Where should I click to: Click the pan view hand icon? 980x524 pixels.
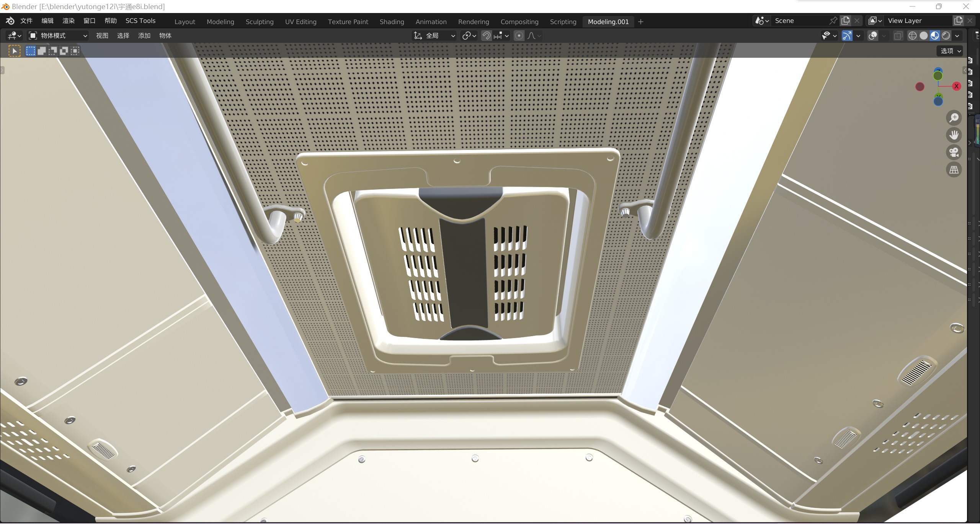(x=954, y=135)
